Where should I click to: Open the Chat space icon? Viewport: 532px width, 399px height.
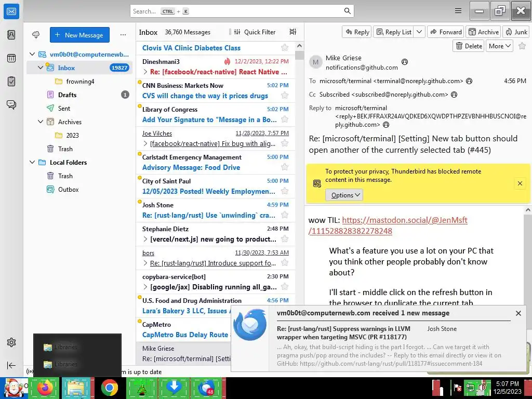pyautogui.click(x=11, y=104)
